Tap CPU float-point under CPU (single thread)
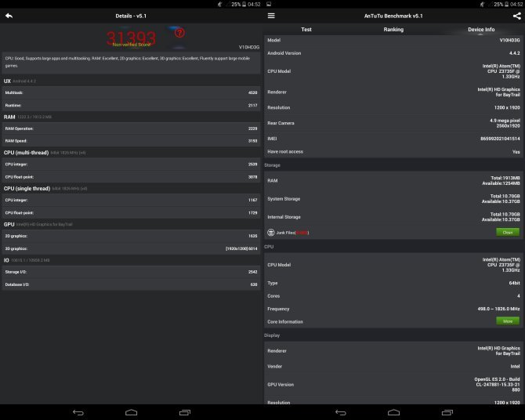 coord(132,212)
